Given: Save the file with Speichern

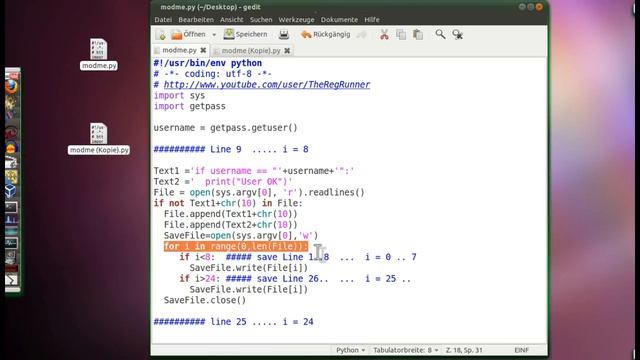Looking at the screenshot, I should tap(246, 35).
